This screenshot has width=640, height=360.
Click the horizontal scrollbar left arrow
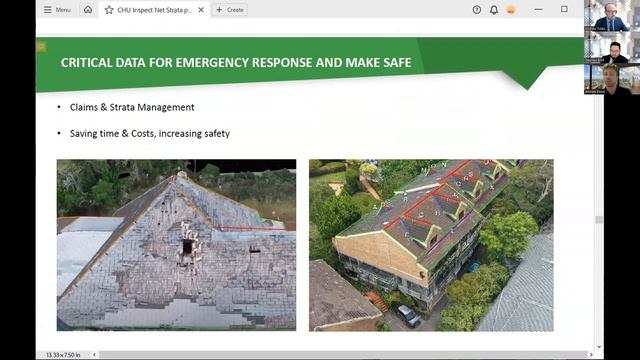pyautogui.click(x=94, y=355)
